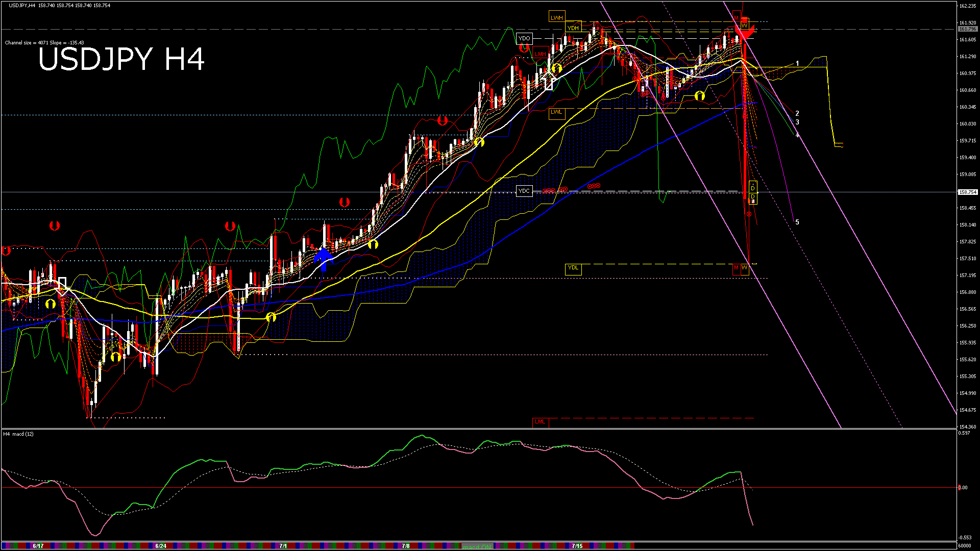Click the YDL label box
The width and height of the screenshot is (980, 551).
coord(573,268)
